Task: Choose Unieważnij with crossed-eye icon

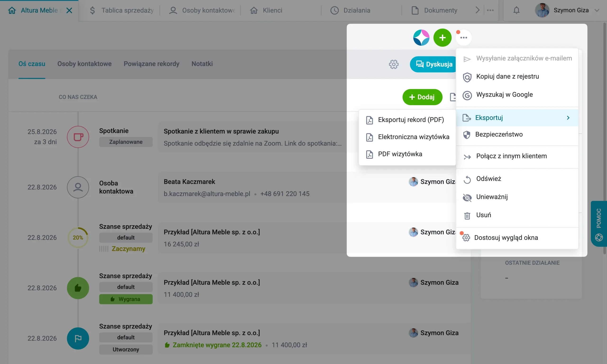Action: pyautogui.click(x=517, y=197)
